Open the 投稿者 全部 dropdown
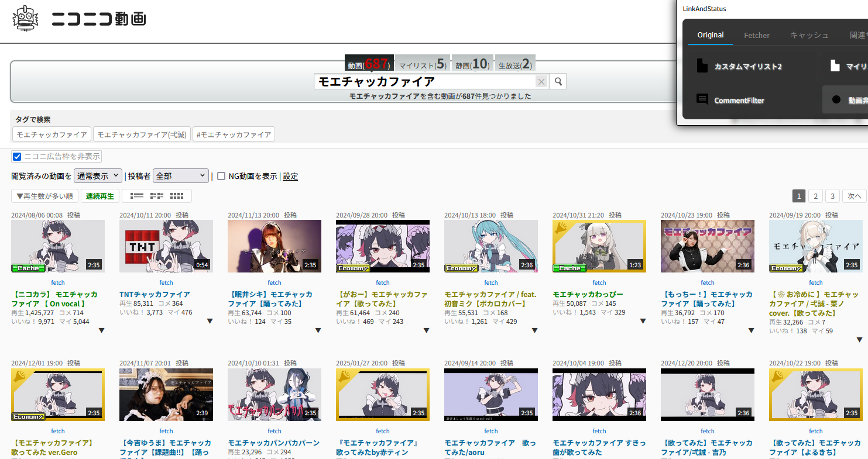This screenshot has width=868, height=459. [x=181, y=176]
